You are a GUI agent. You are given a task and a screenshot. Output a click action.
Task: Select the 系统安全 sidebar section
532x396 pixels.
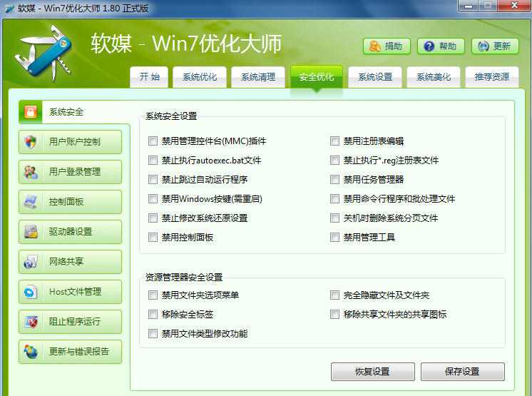(x=74, y=112)
